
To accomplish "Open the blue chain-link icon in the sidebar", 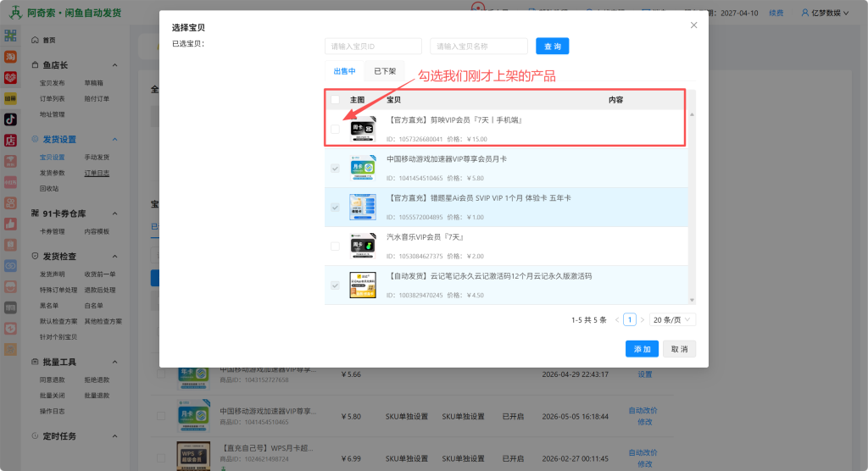I will click(10, 266).
